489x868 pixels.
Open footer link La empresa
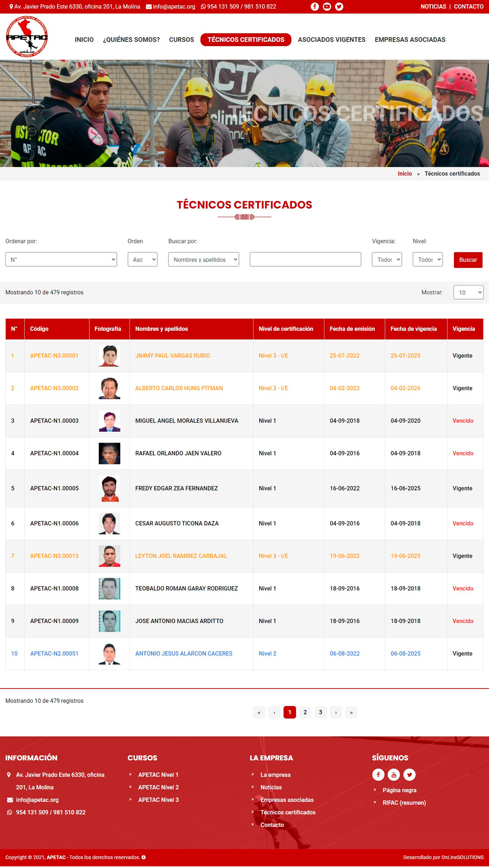[x=275, y=775]
